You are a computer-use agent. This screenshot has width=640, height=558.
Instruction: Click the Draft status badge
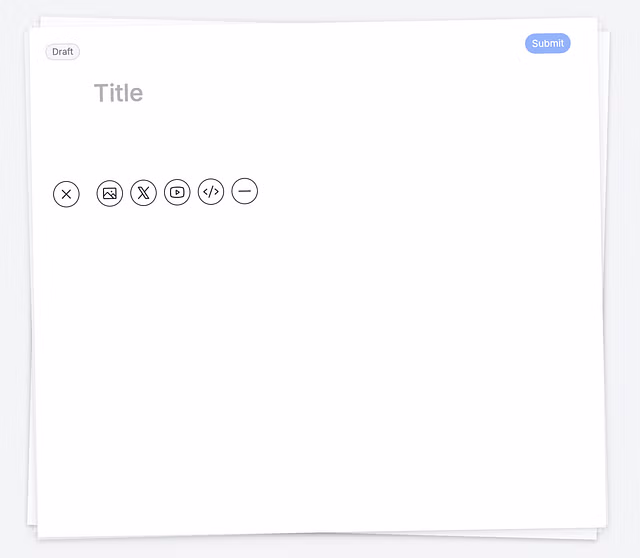point(62,52)
